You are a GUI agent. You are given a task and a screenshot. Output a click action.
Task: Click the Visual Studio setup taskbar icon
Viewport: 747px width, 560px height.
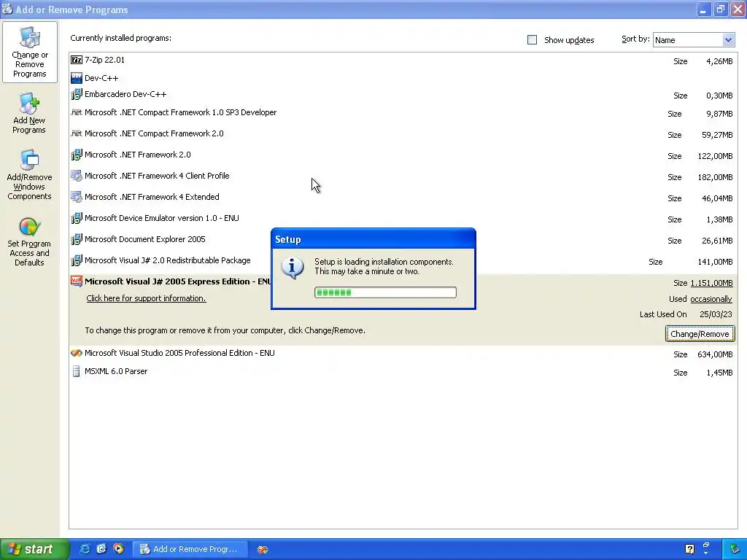point(263,550)
